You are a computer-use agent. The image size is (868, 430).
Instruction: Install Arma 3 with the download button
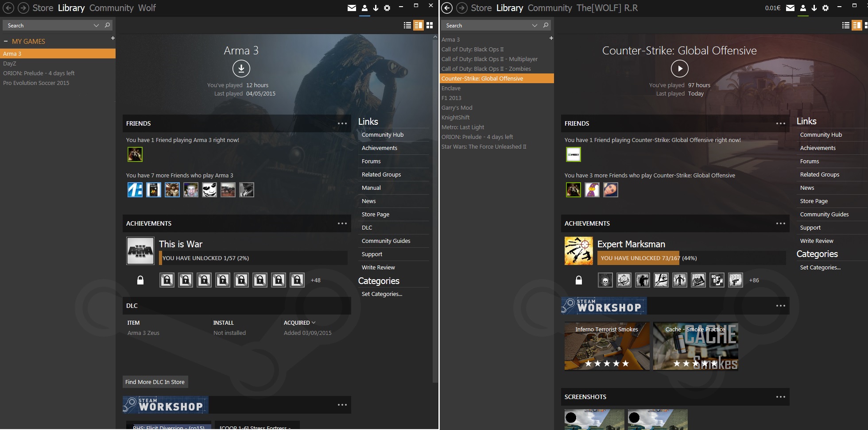[x=241, y=69]
